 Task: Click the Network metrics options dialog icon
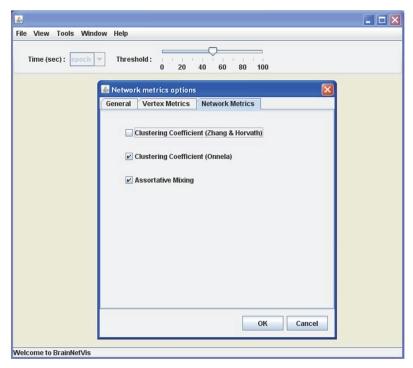click(x=105, y=89)
